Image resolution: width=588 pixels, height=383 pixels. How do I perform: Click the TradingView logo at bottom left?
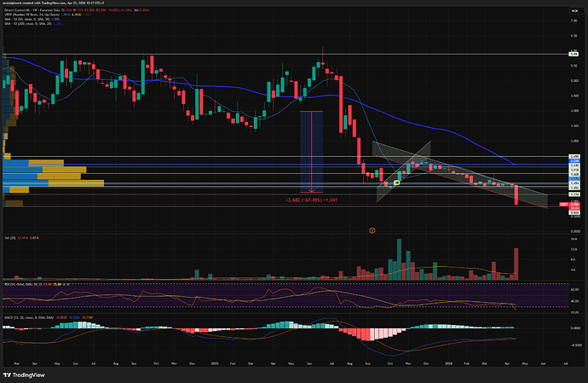pyautogui.click(x=24, y=375)
